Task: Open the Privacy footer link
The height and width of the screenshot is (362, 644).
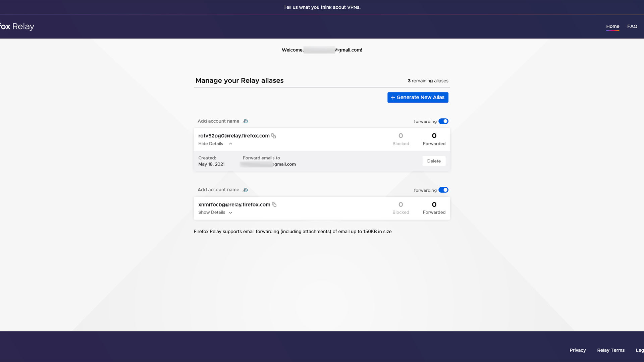Action: (x=578, y=350)
